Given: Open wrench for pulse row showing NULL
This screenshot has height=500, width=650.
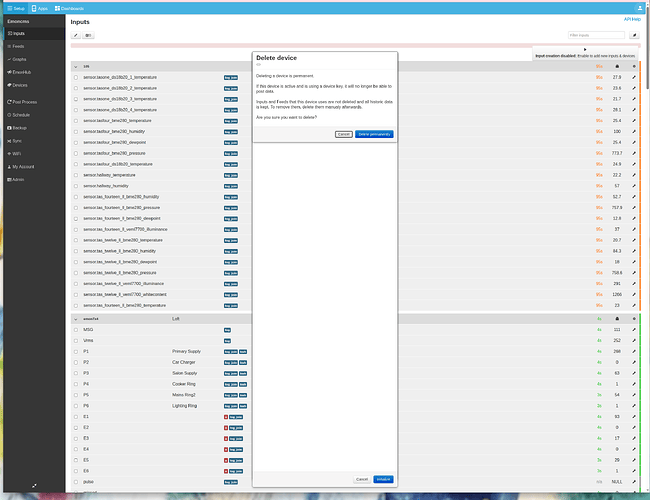Looking at the screenshot, I should [x=634, y=482].
